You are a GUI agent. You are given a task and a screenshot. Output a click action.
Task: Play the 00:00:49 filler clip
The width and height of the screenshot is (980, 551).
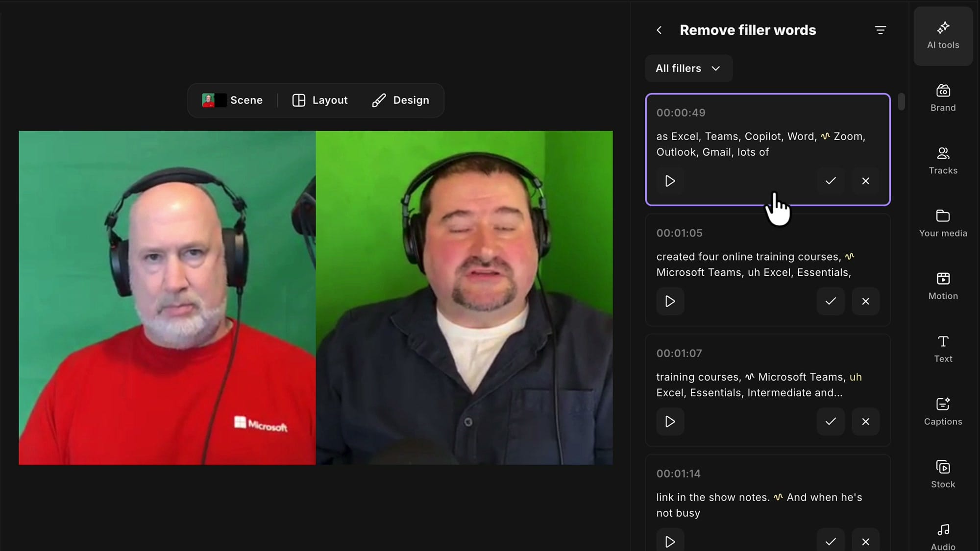[x=670, y=181]
